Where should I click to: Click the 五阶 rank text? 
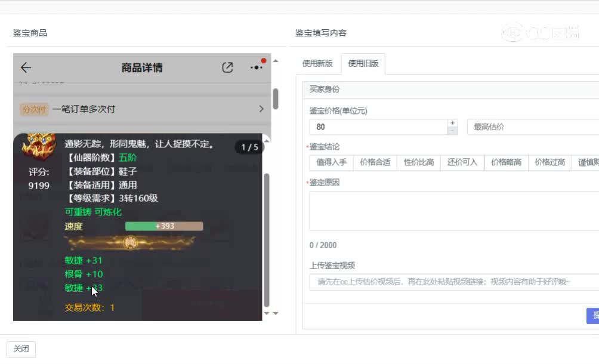click(x=128, y=158)
